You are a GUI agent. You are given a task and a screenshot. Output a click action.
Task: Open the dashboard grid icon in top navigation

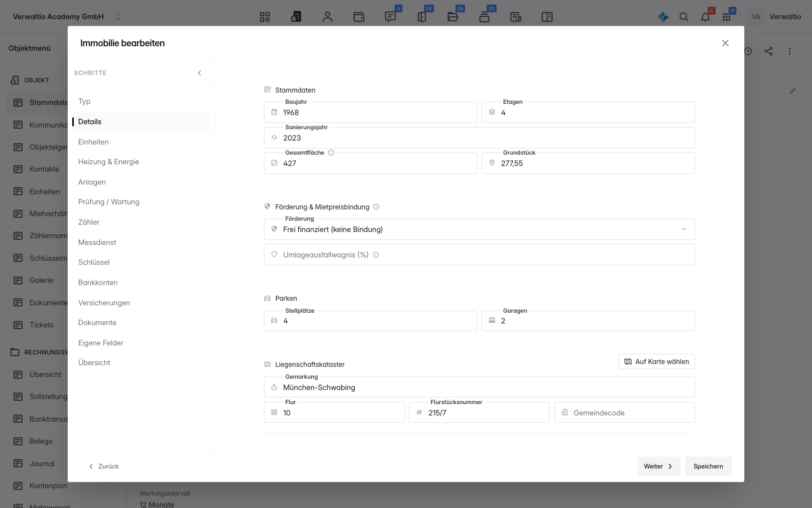tap(265, 17)
